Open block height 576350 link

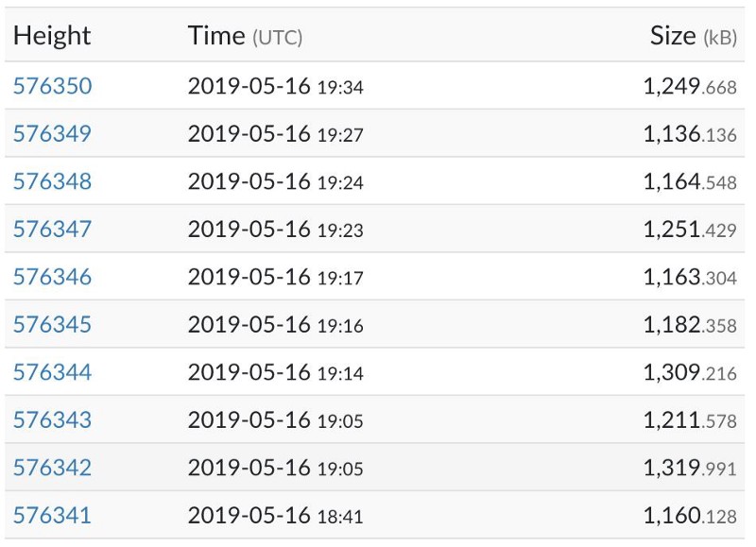(53, 87)
